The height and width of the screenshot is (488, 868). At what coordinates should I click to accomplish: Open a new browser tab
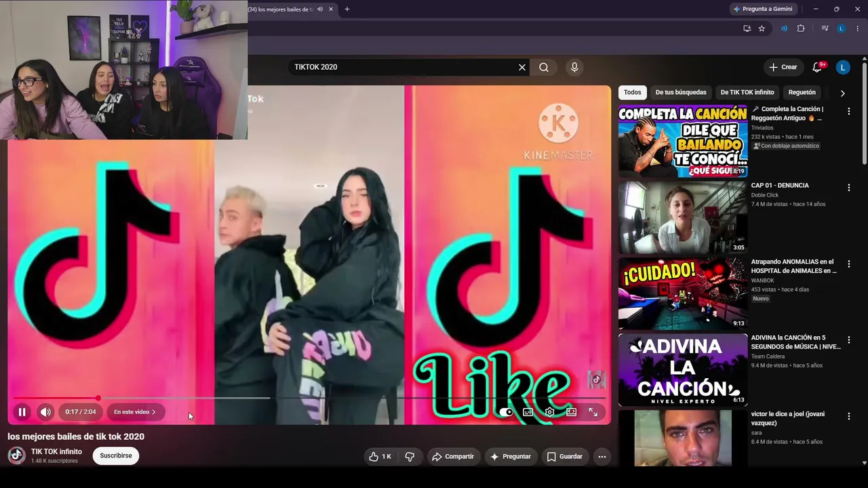coord(347,9)
